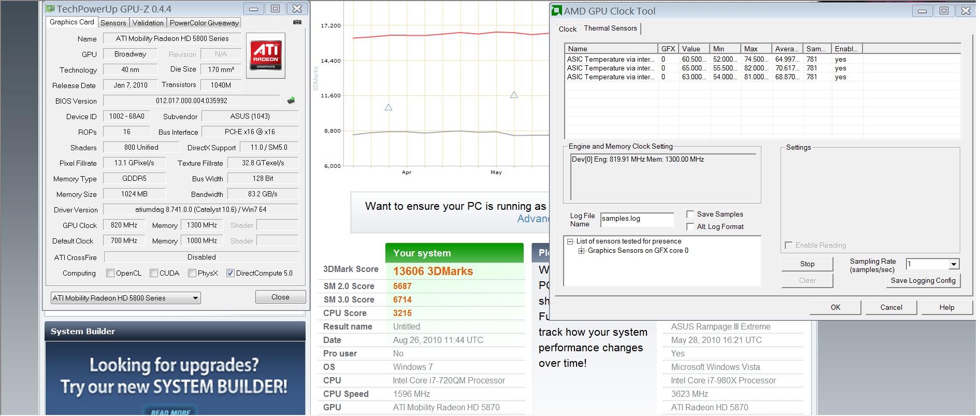Maximize the AMD GPU Clock Tool window
Image resolution: width=980 pixels, height=416 pixels.
[944, 10]
